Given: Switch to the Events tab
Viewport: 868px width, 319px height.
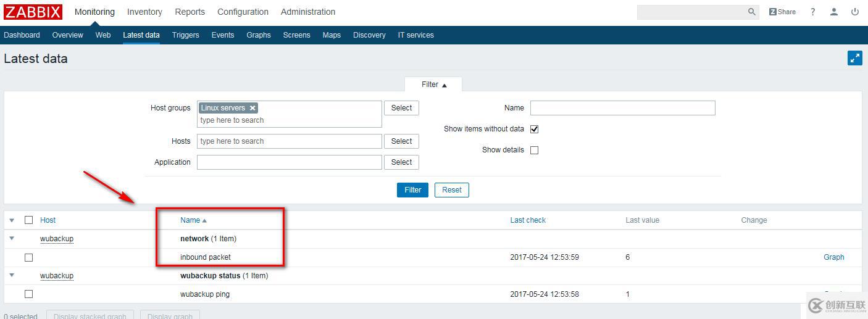Looking at the screenshot, I should (223, 35).
